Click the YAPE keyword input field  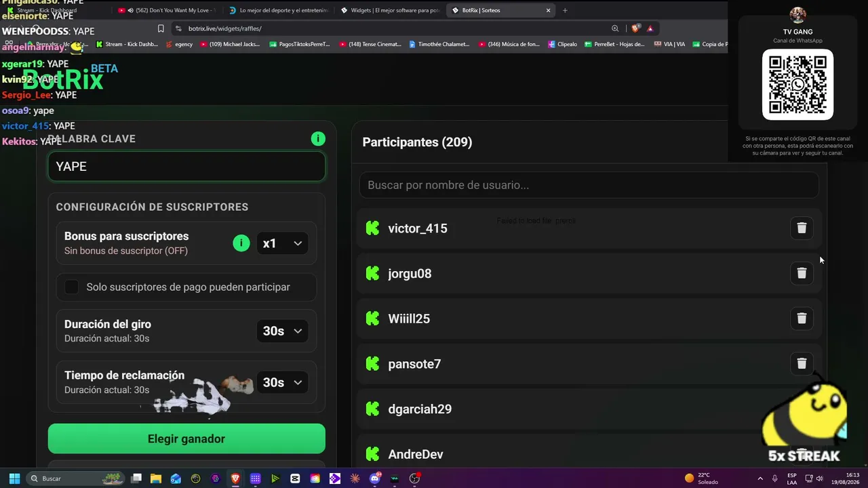pyautogui.click(x=186, y=166)
